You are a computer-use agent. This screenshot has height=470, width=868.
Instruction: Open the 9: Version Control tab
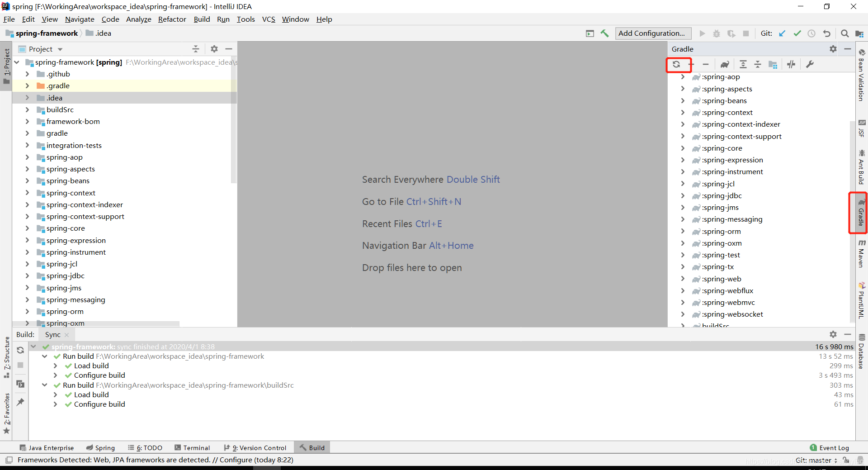[255, 448]
